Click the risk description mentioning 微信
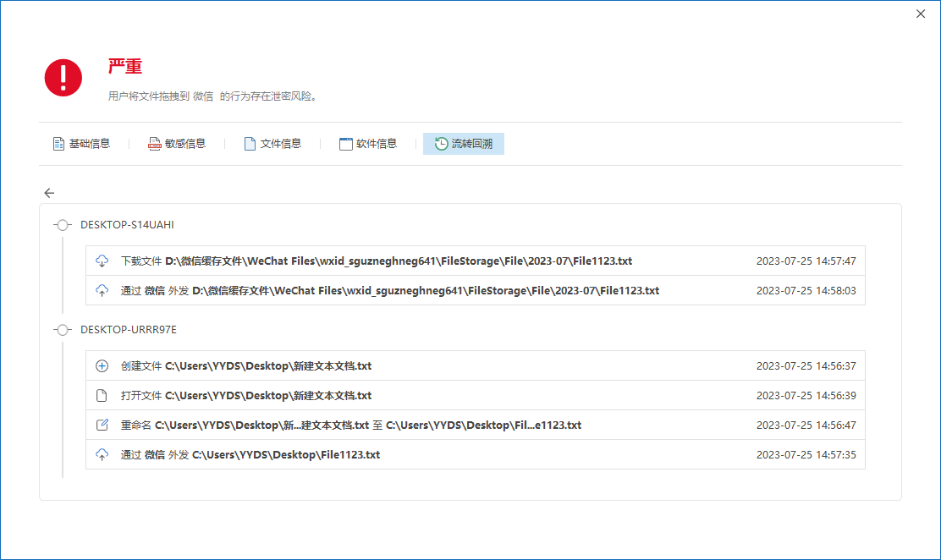This screenshot has height=560, width=941. click(212, 96)
